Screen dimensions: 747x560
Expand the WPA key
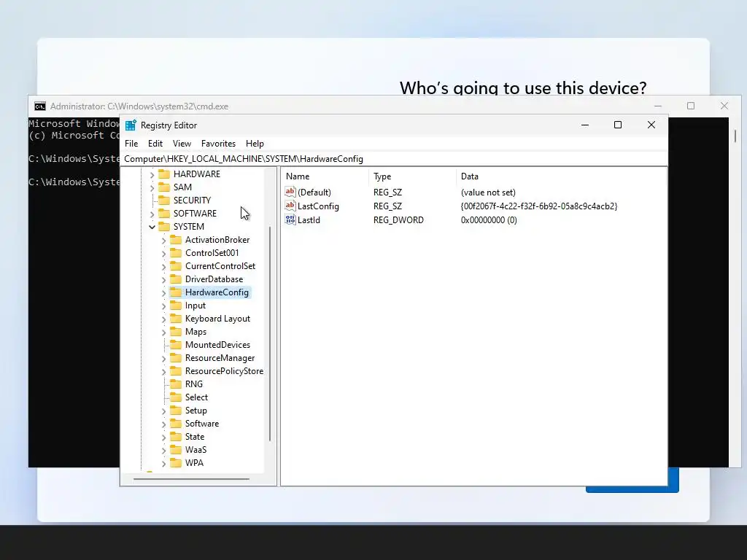(164, 463)
